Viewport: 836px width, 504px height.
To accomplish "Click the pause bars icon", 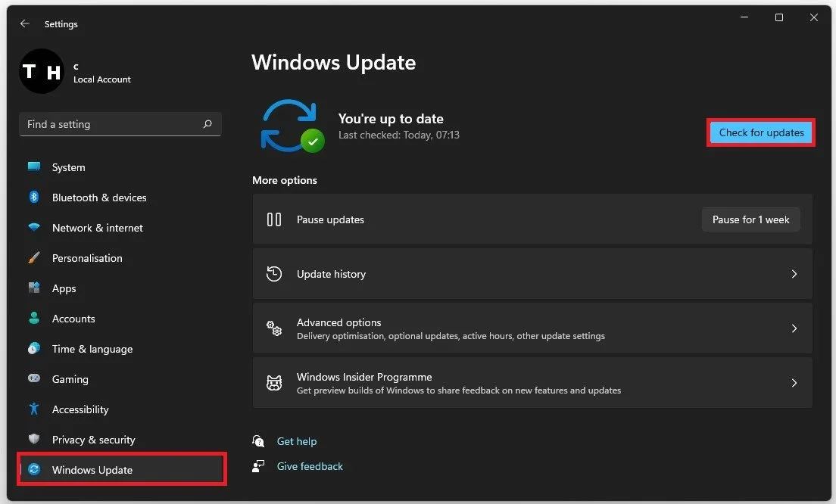I will 274,219.
